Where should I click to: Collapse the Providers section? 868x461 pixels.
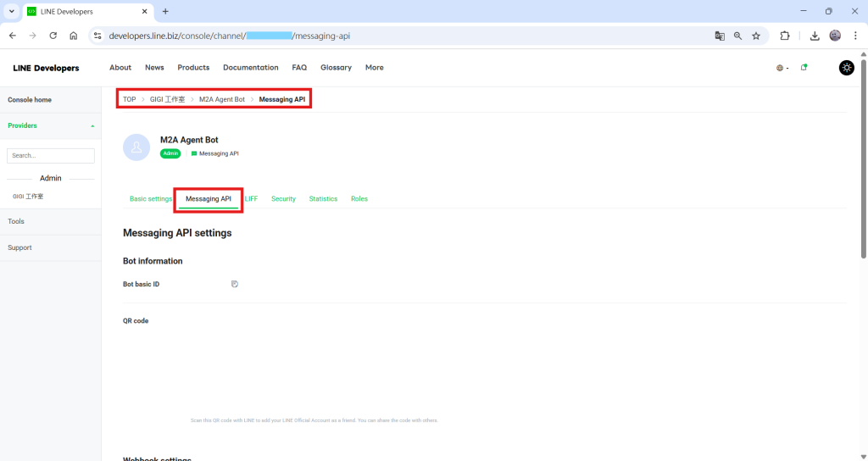tap(50, 125)
